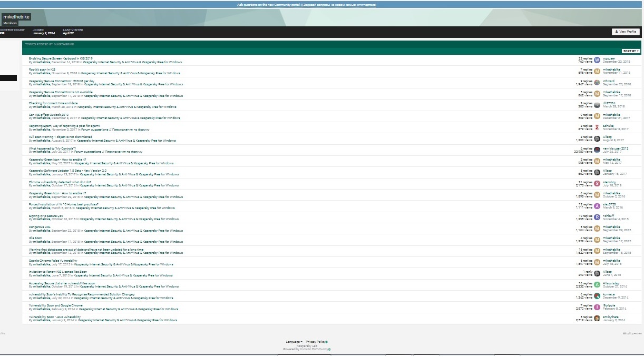Click mikethebike avatar in Rootkit scan row
Viewport: 644px width, 357px height.
(597, 71)
